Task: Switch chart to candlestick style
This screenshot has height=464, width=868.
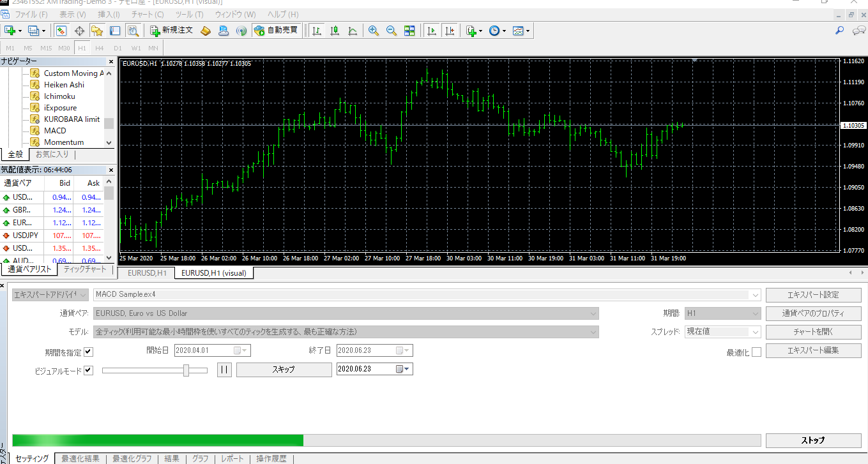Action: tap(335, 30)
